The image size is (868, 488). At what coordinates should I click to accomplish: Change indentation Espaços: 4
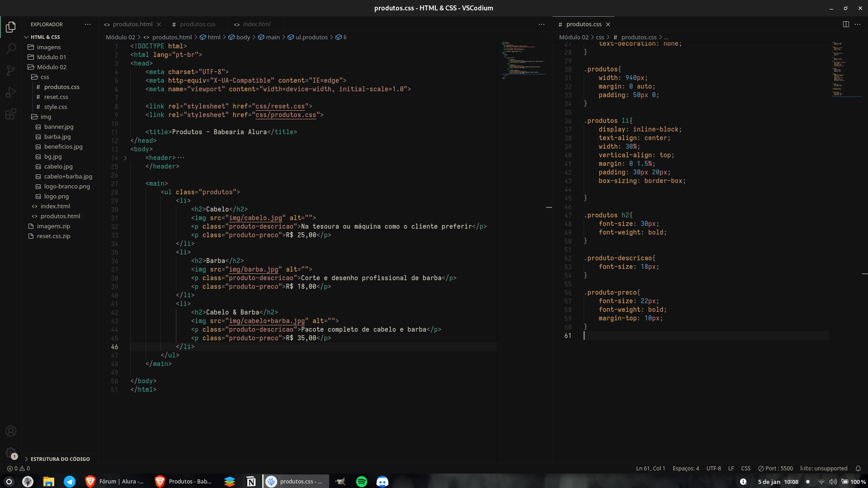tap(686, 469)
